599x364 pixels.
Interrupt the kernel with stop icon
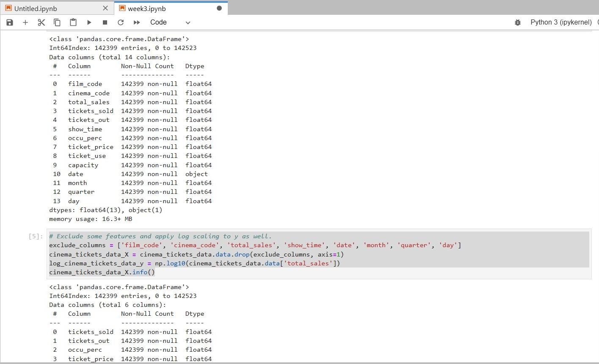pyautogui.click(x=105, y=22)
